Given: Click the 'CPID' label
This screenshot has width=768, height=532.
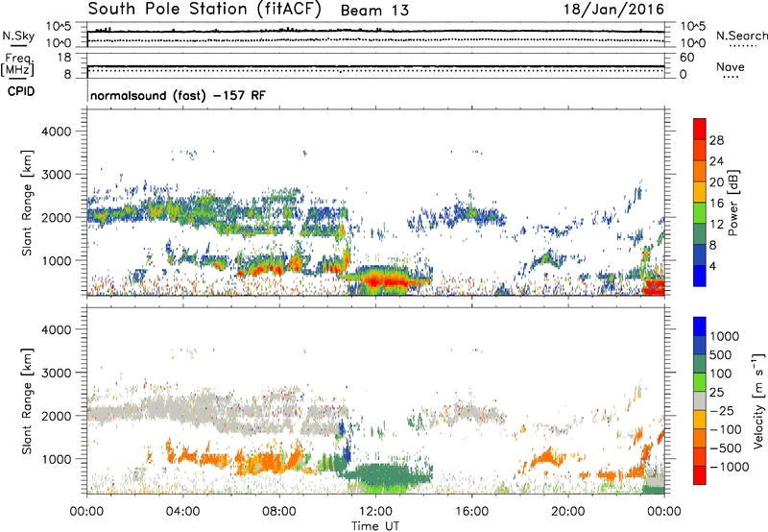Looking at the screenshot, I should coord(21,91).
